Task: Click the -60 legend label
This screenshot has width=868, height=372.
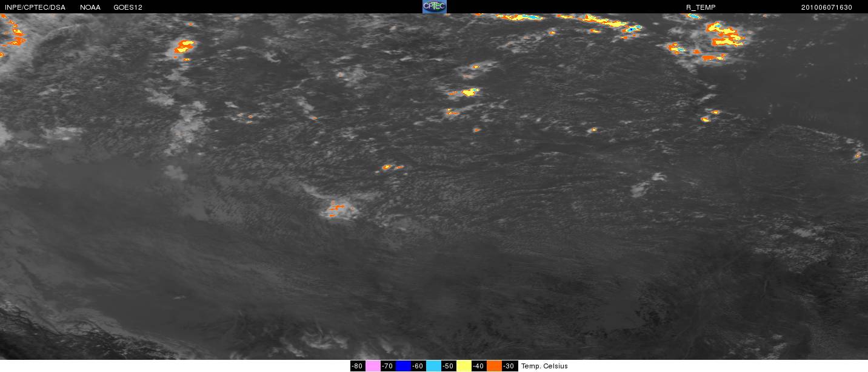Action: point(418,366)
